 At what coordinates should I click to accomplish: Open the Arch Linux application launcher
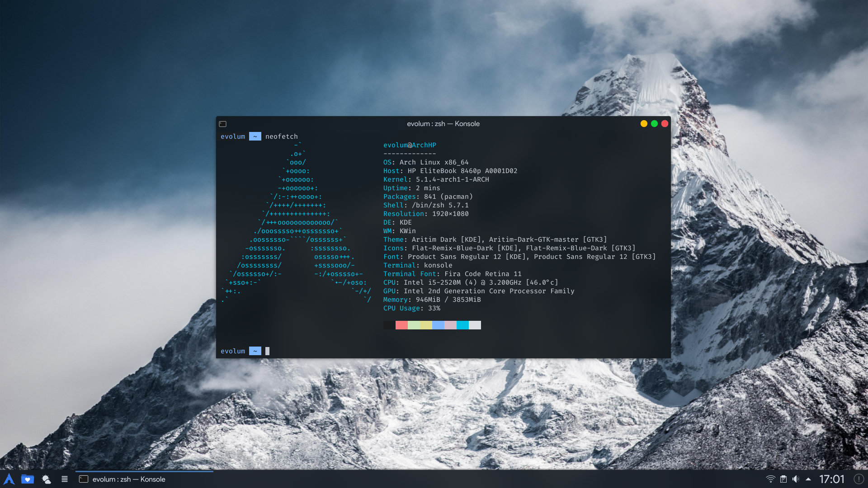pyautogui.click(x=9, y=479)
